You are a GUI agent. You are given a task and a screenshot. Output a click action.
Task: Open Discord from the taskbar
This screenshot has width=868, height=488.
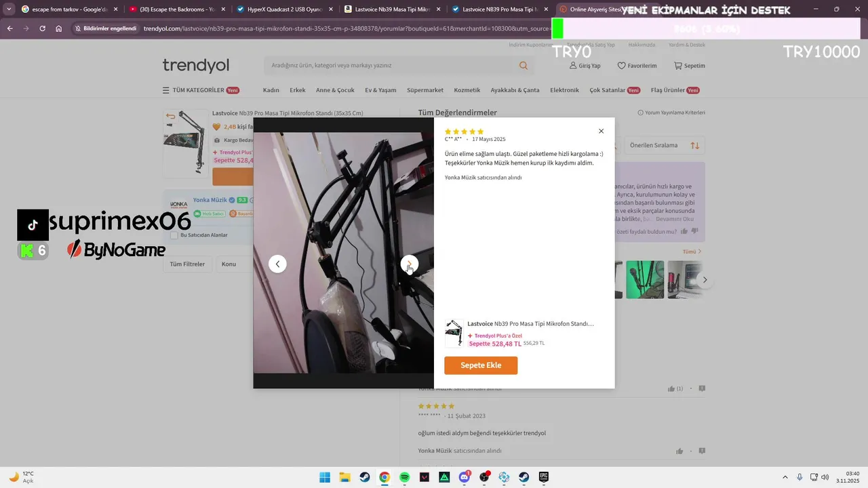(x=465, y=477)
